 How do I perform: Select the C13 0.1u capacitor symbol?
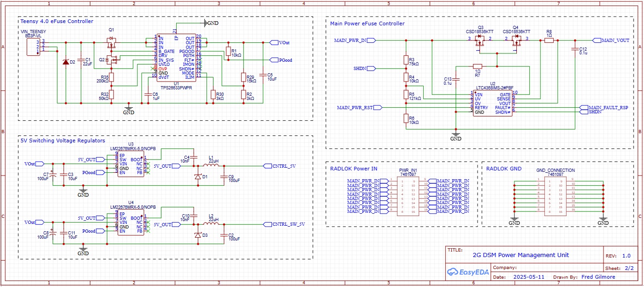pos(456,79)
